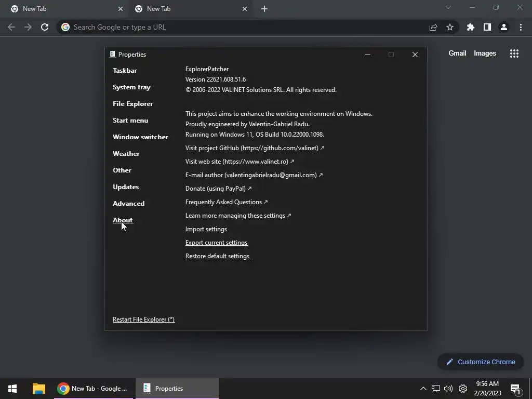Switch to Chrome New Tab taskbar item
This screenshot has height=399, width=532.
click(93, 389)
